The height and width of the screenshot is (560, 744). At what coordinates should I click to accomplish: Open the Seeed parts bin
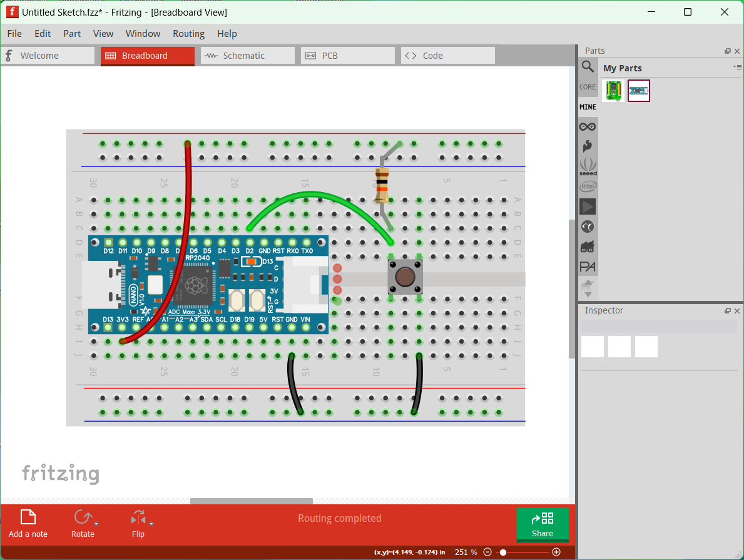588,166
